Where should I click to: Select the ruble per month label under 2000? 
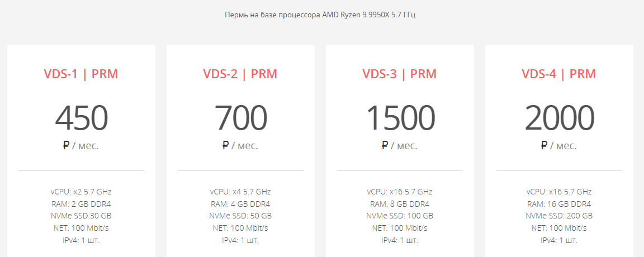click(x=559, y=145)
